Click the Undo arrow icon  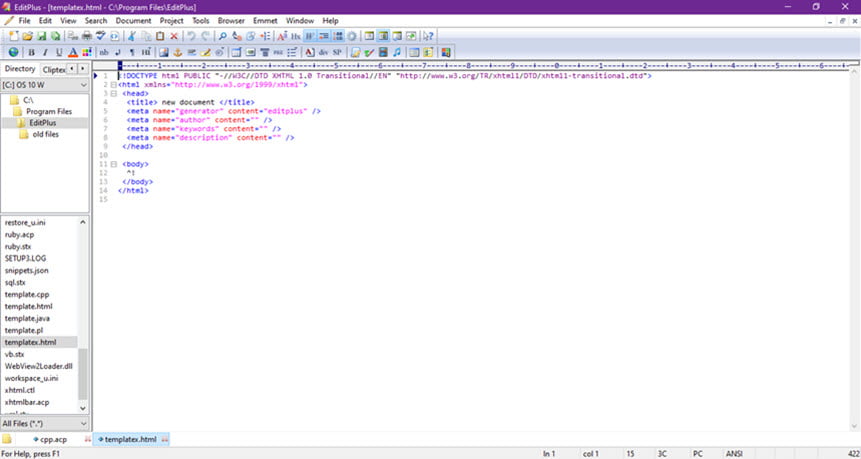click(x=191, y=36)
